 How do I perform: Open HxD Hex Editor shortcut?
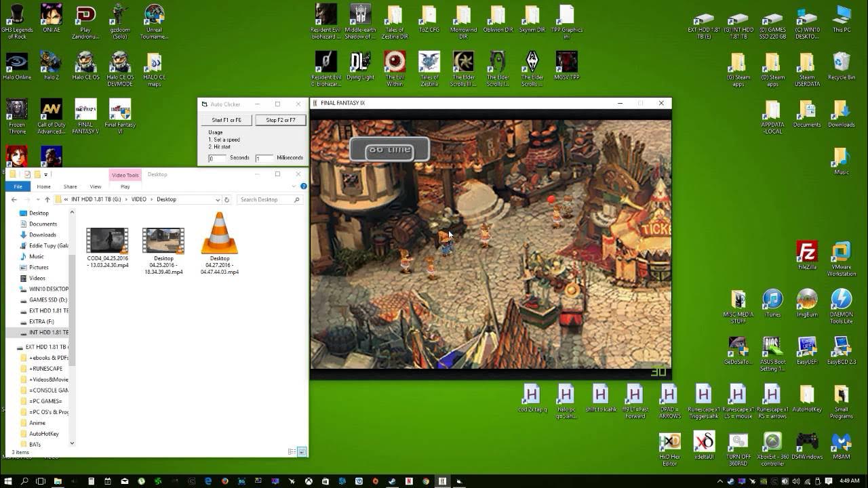tap(670, 449)
